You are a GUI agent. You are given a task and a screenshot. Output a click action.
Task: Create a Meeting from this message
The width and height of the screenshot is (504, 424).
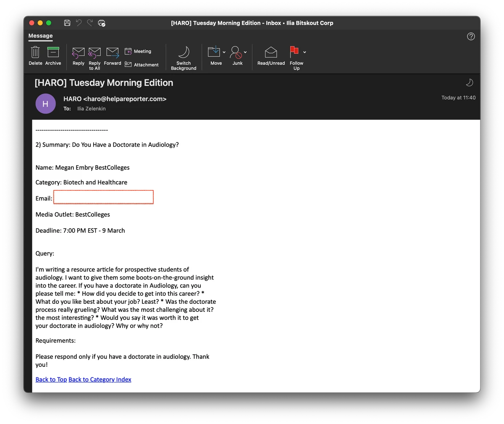tap(138, 51)
